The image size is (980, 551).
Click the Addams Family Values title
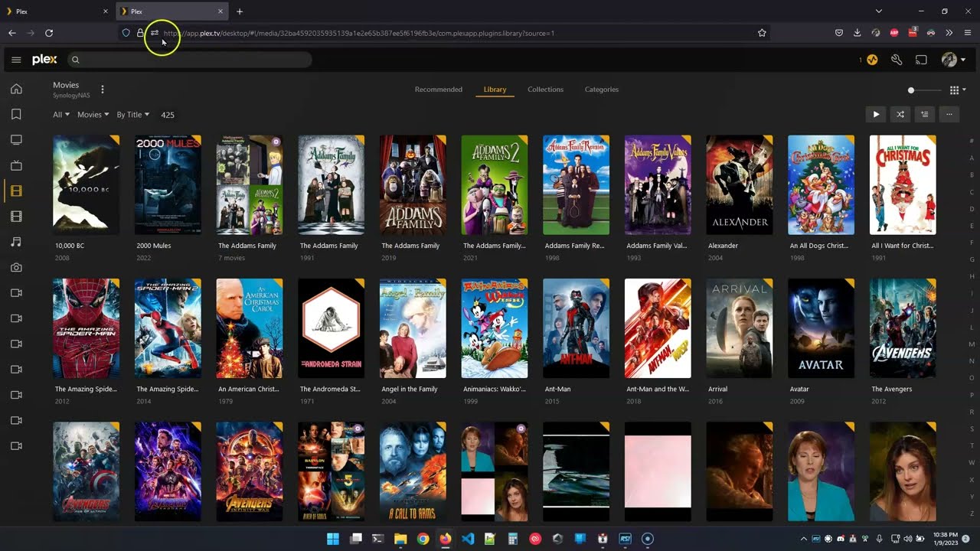658,246
